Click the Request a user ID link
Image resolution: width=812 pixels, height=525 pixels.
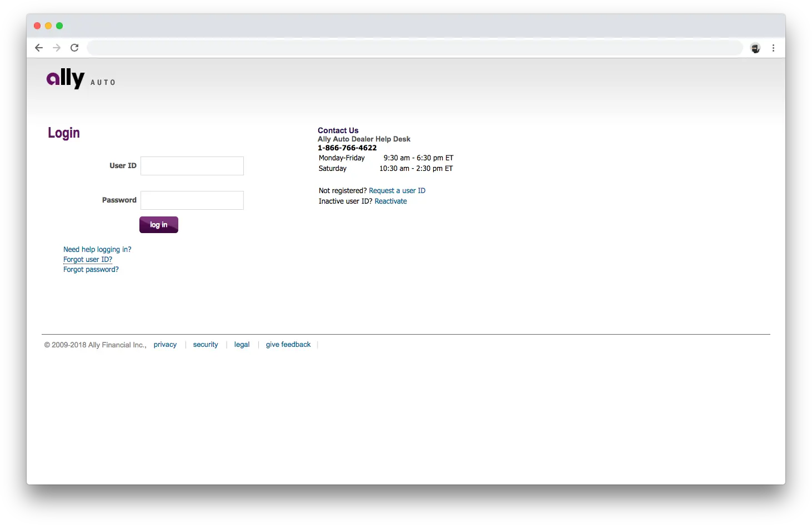pos(397,190)
